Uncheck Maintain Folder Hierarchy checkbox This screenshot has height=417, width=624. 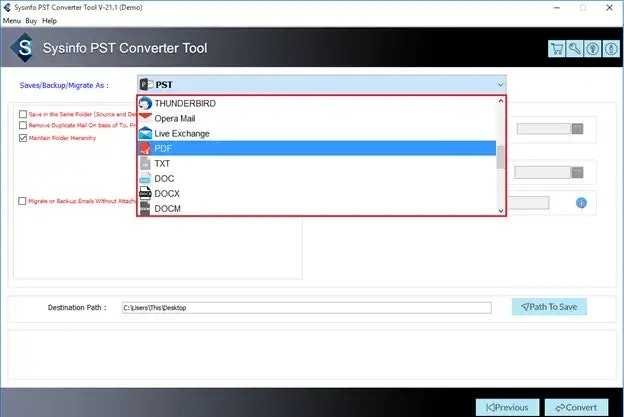(23, 138)
